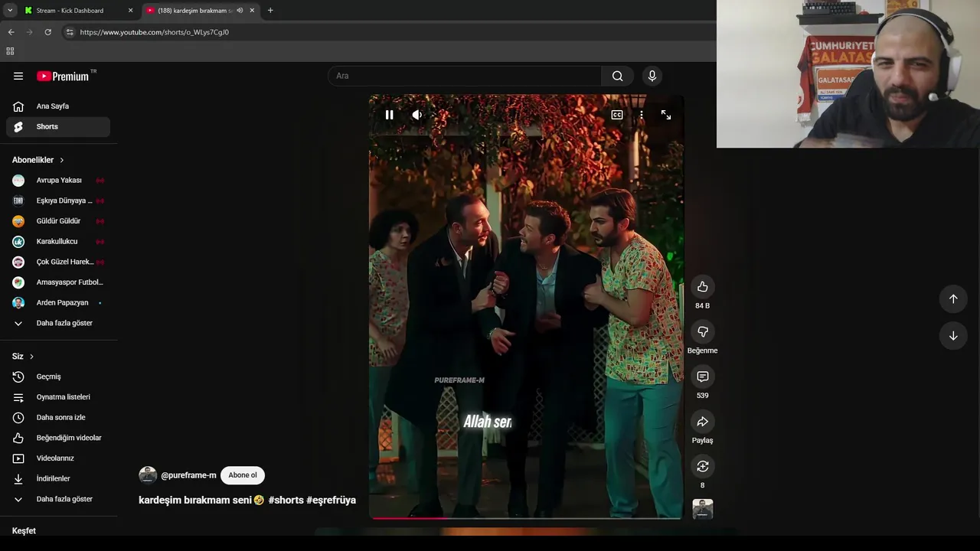Open Çok Güzel Hareketler channel
This screenshot has width=980, height=551.
point(58,262)
